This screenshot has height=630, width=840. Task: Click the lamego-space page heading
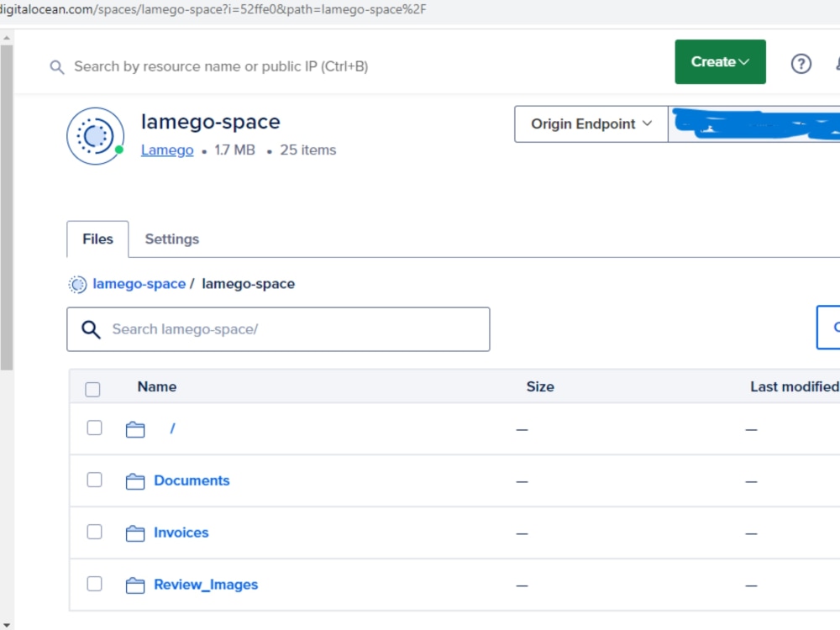[x=211, y=122]
